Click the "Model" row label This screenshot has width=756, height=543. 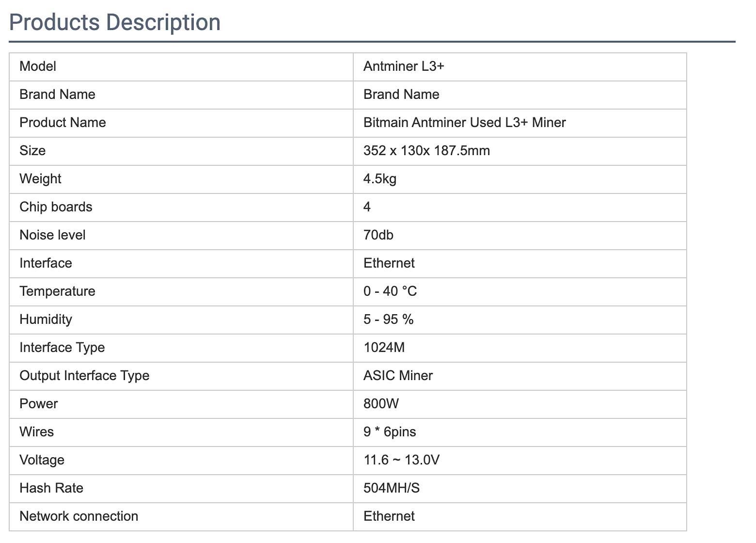(x=38, y=66)
